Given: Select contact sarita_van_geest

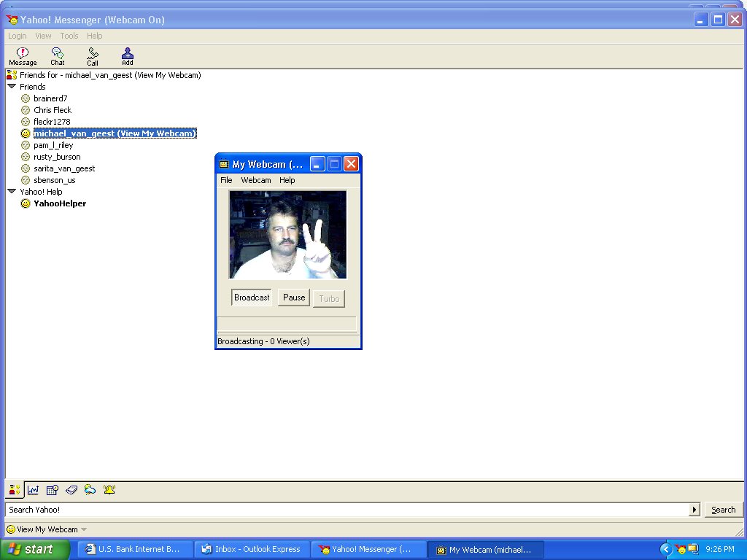Looking at the screenshot, I should (64, 168).
